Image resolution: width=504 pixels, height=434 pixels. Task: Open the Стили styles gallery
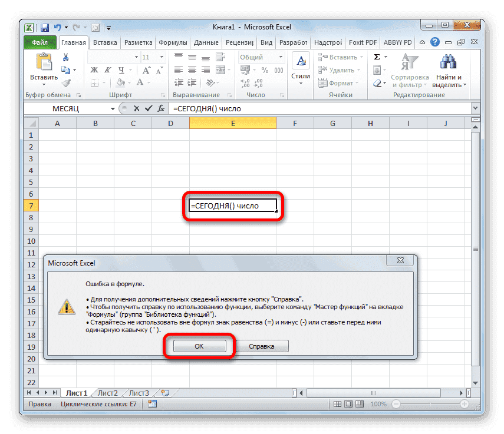tap(301, 68)
